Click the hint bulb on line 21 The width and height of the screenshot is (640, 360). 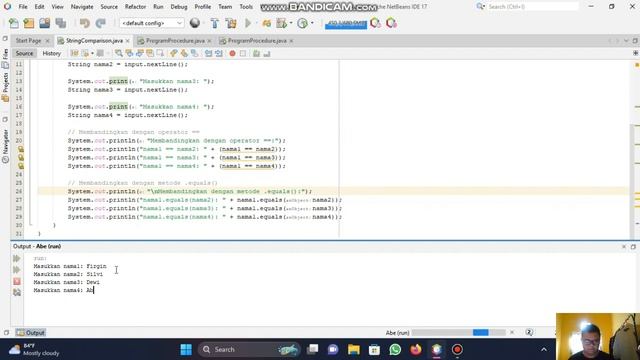tap(20, 149)
